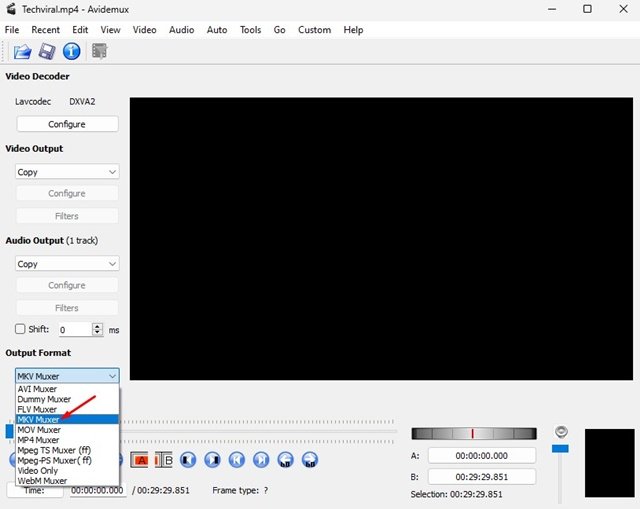Screen dimensions: 640x509
Task: Jump forward 60 seconds
Action: 310,460
